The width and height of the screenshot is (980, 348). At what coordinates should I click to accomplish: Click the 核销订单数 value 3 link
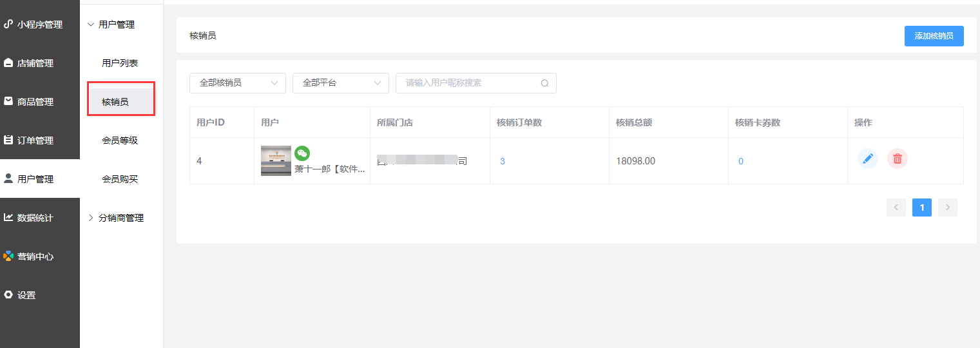pos(503,161)
